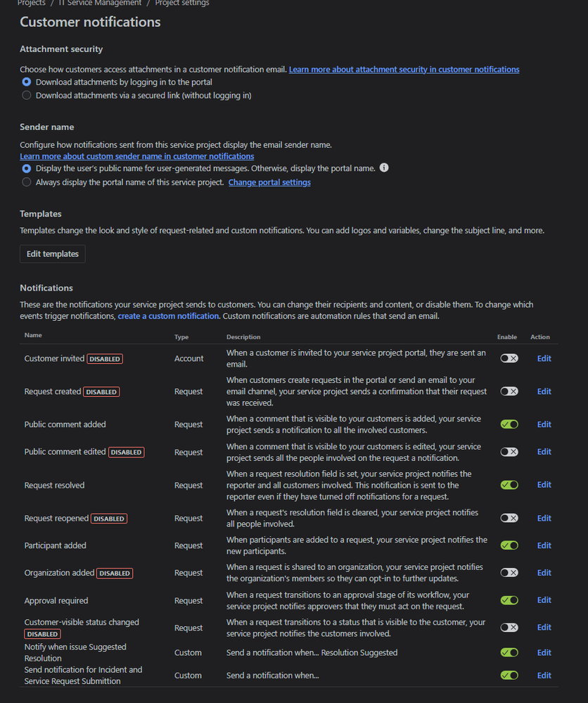Edit the Customer-visible status changed notification

point(544,627)
